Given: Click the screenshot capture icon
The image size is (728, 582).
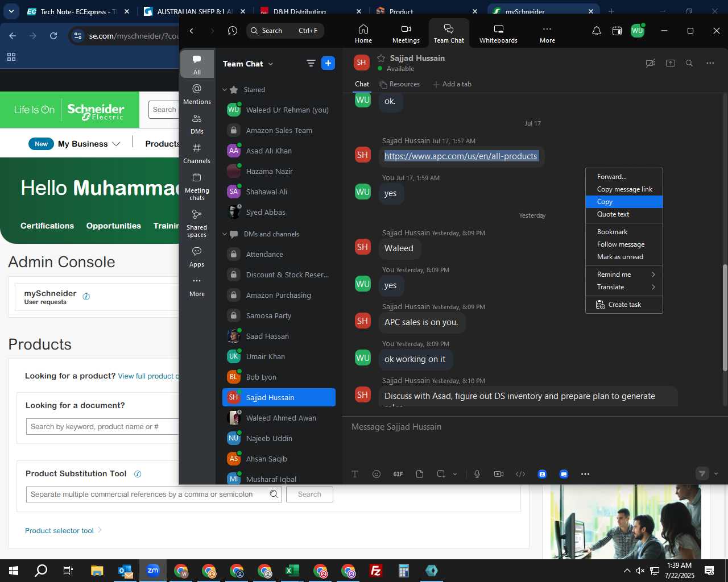Looking at the screenshot, I should pyautogui.click(x=441, y=474).
